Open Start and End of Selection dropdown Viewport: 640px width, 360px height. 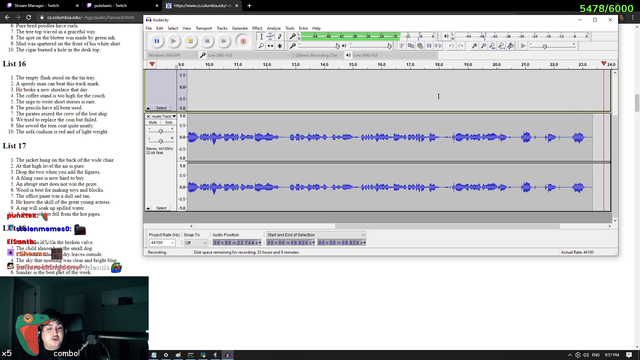[316, 235]
